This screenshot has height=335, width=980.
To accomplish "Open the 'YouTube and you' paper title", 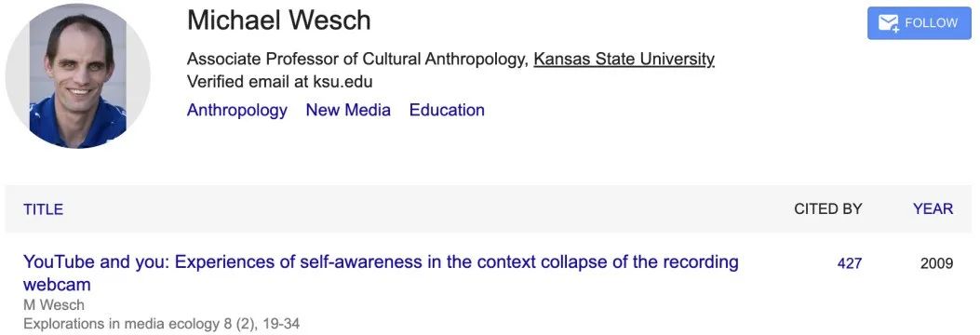I will coord(381,274).
